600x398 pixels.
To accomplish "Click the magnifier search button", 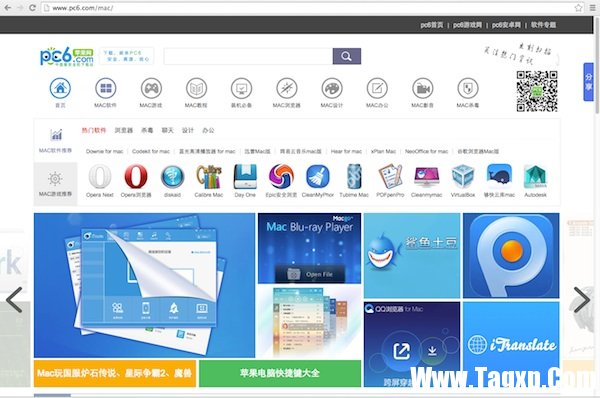I will coord(346,56).
